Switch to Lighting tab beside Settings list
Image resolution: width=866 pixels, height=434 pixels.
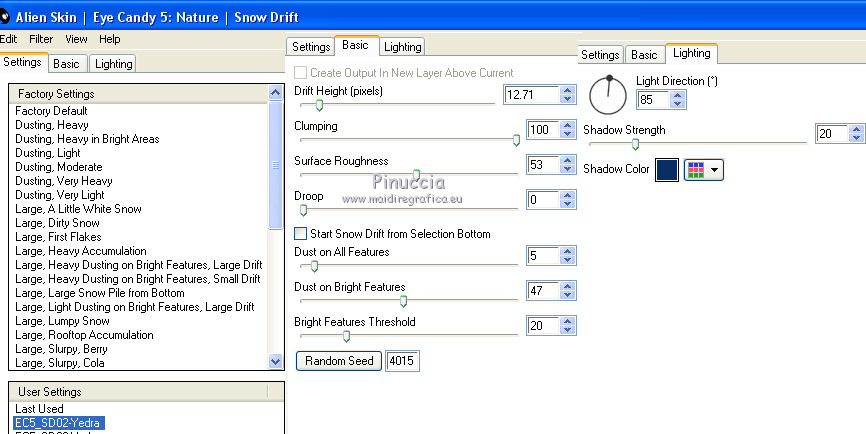click(x=114, y=64)
